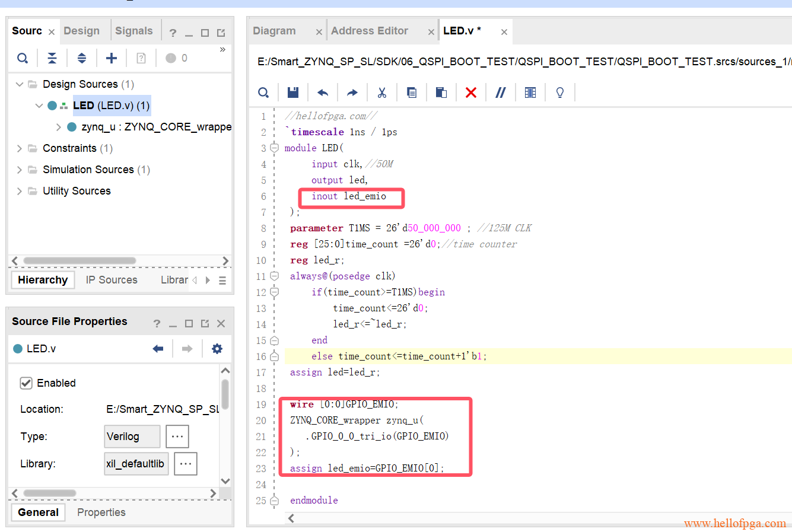Collapse the module LED code fold marker
Screen dimensions: 792x532
274,148
